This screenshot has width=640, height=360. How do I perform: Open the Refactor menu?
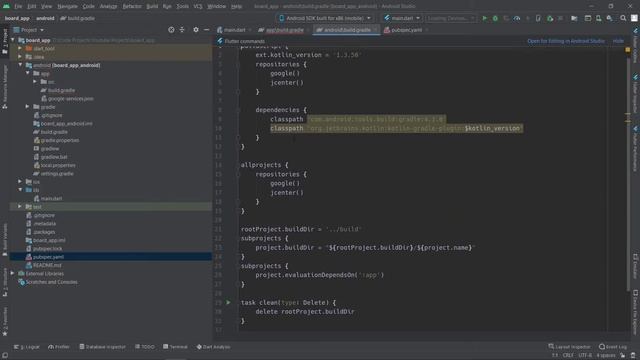coord(132,6)
